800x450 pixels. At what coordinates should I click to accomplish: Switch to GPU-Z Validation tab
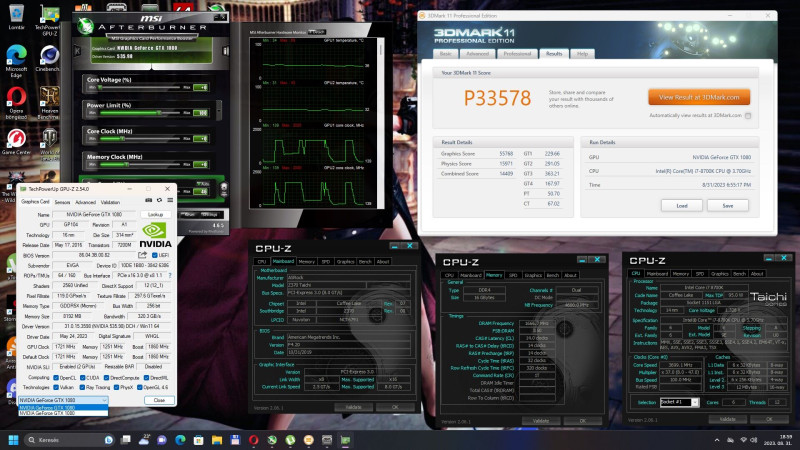(110, 202)
